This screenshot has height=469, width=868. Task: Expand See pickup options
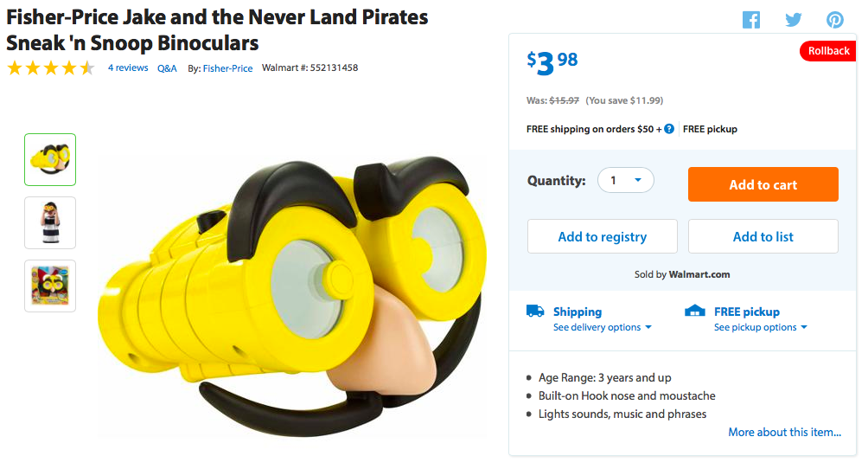760,327
